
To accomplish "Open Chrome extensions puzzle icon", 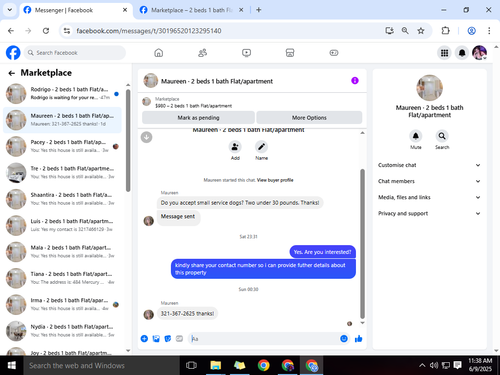I will pyautogui.click(x=445, y=31).
